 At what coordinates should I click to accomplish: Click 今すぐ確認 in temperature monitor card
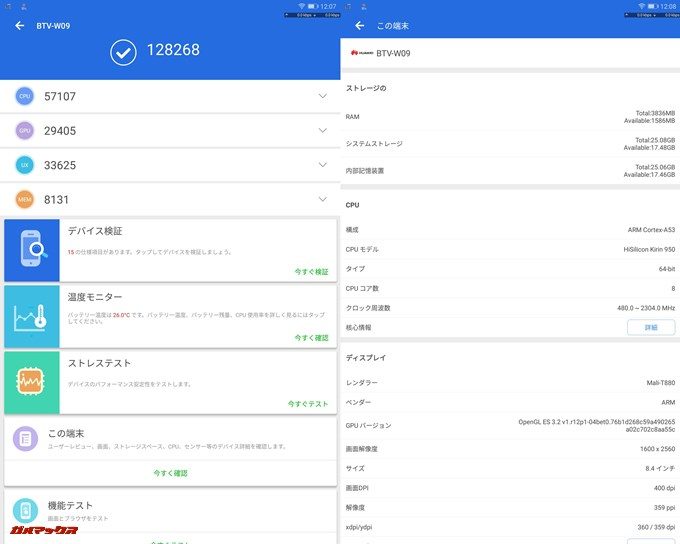(311, 338)
